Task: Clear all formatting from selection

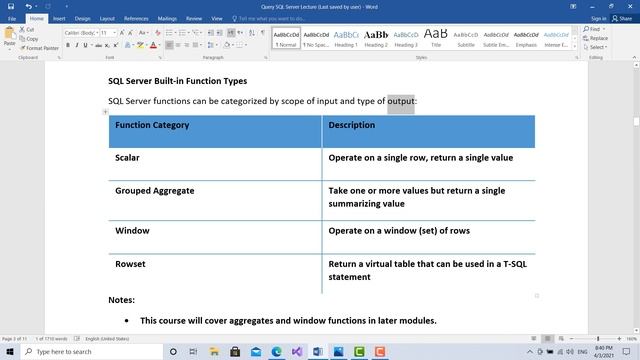Action: pos(158,33)
